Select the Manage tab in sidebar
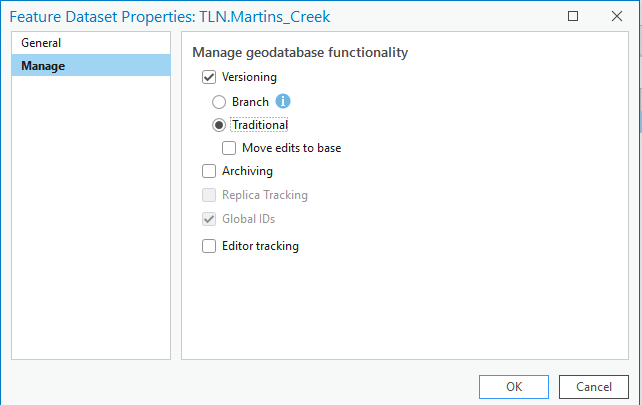This screenshot has width=642, height=405. 91,66
